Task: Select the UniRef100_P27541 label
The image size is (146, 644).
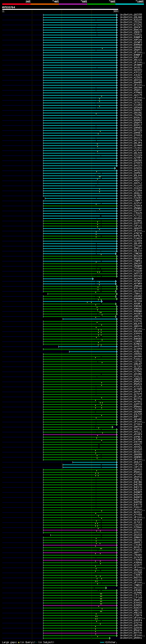Action: tap(131, 372)
